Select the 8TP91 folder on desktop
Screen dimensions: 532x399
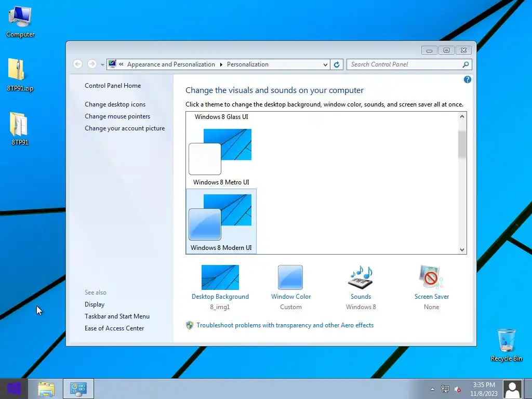(x=20, y=129)
